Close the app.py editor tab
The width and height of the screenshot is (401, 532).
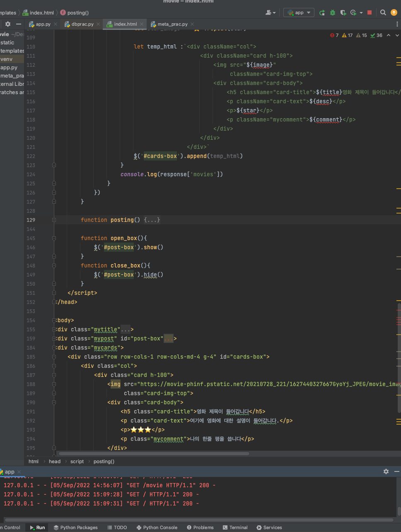[x=56, y=24]
